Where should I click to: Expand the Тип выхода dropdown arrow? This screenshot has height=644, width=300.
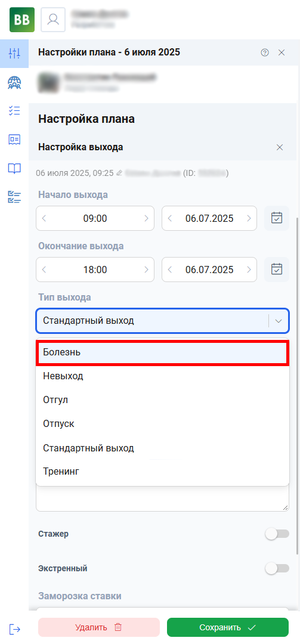click(x=279, y=321)
